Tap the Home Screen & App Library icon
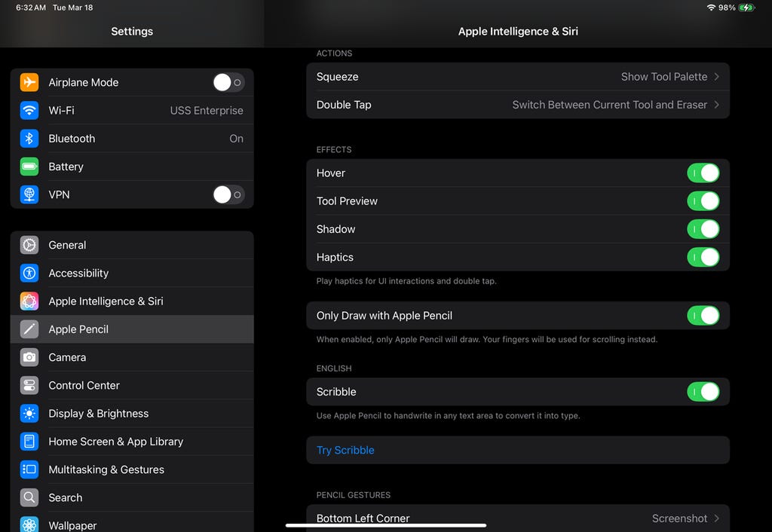772x532 pixels. (29, 442)
